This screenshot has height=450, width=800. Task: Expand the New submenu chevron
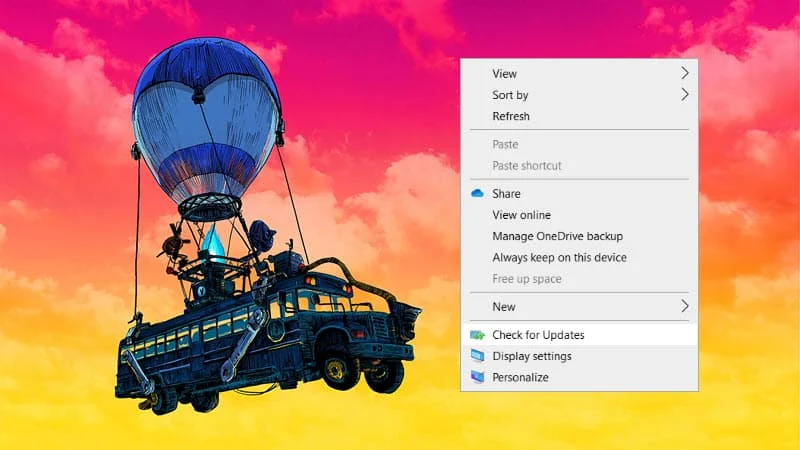click(x=685, y=306)
